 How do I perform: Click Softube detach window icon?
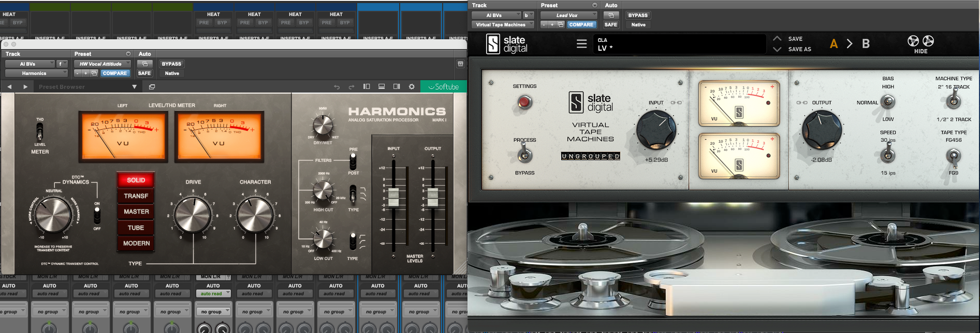[x=152, y=87]
